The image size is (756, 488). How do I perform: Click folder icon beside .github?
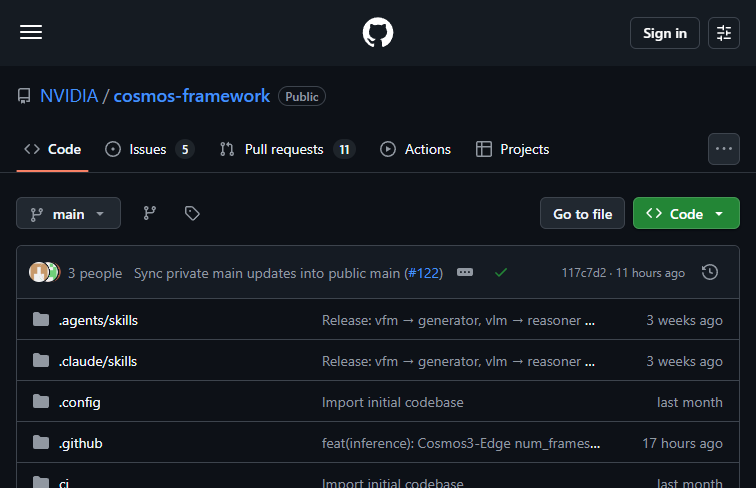[41, 442]
